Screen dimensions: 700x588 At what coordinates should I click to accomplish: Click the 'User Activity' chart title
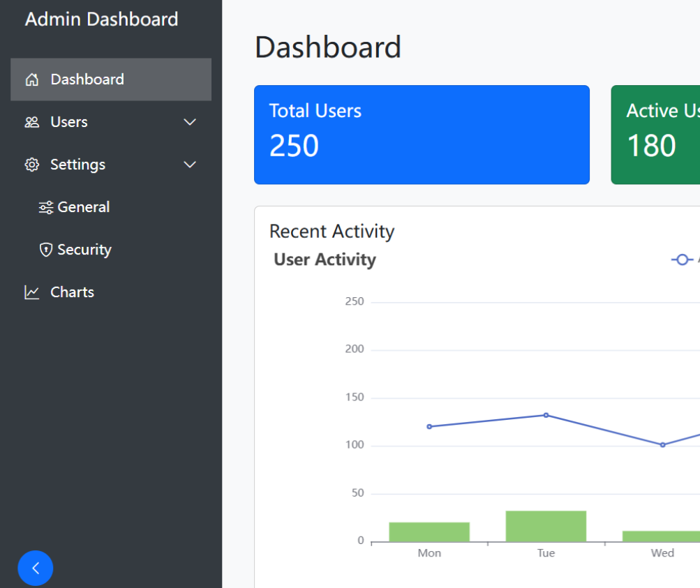coord(325,259)
